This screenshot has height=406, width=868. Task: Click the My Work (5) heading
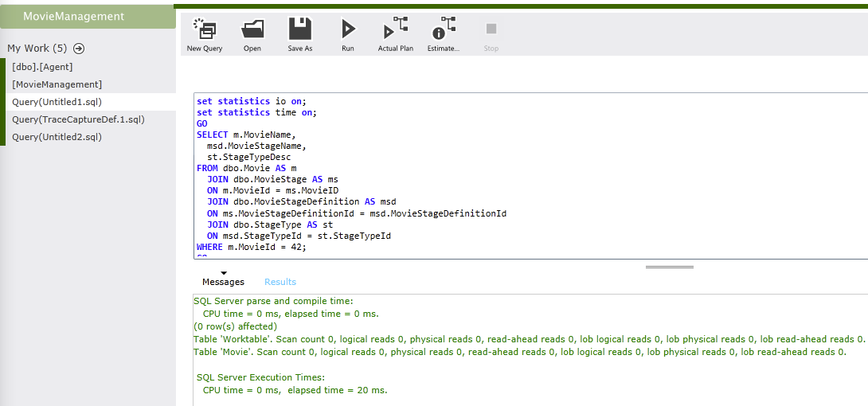point(37,48)
